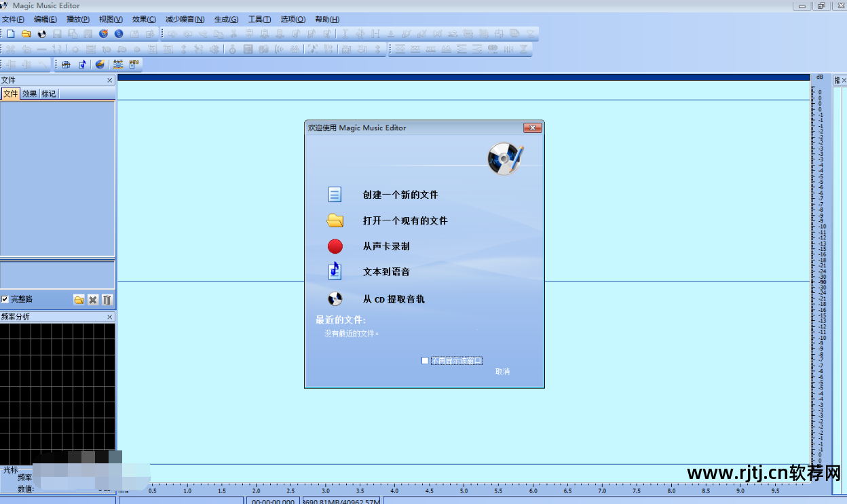Select 文本到语音 option
847x504 pixels.
pyautogui.click(x=386, y=271)
